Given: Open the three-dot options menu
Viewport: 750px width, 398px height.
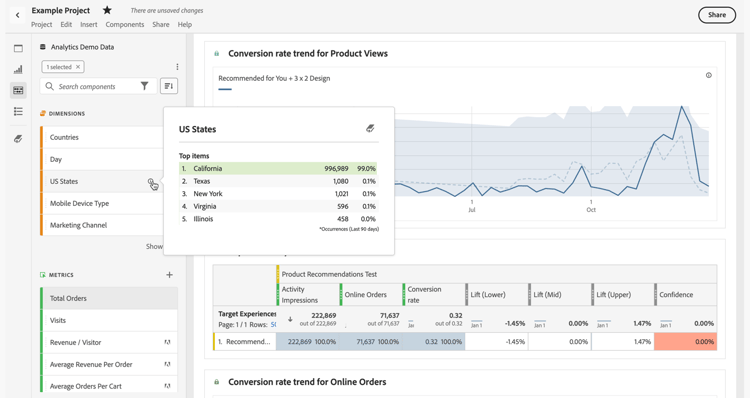Looking at the screenshot, I should [x=177, y=67].
